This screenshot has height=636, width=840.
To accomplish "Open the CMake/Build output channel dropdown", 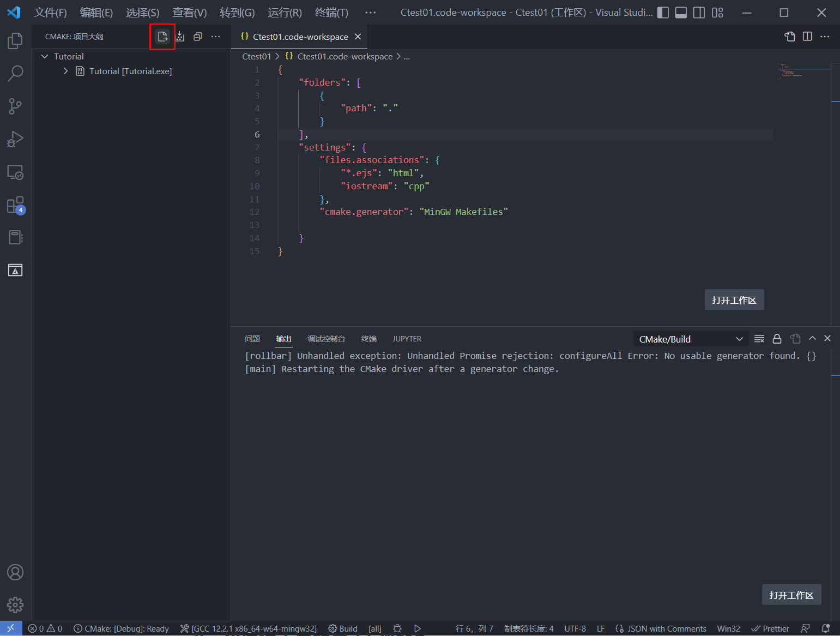I will 690,338.
